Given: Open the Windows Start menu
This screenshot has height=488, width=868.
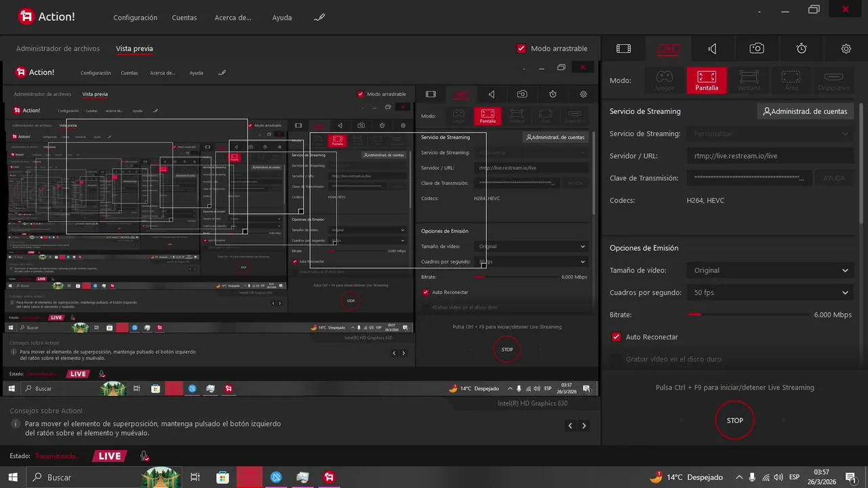Looking at the screenshot, I should click(13, 477).
